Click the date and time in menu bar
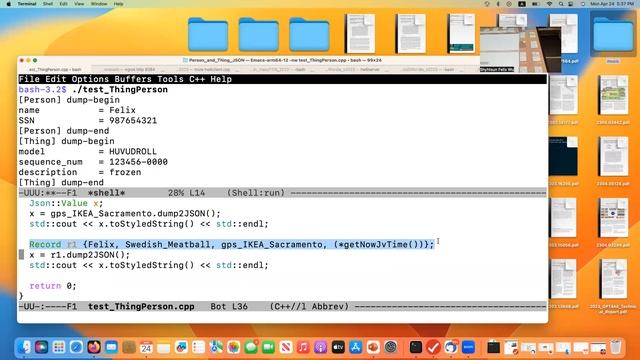Viewport: 640px width, 360px height. [x=612, y=4]
